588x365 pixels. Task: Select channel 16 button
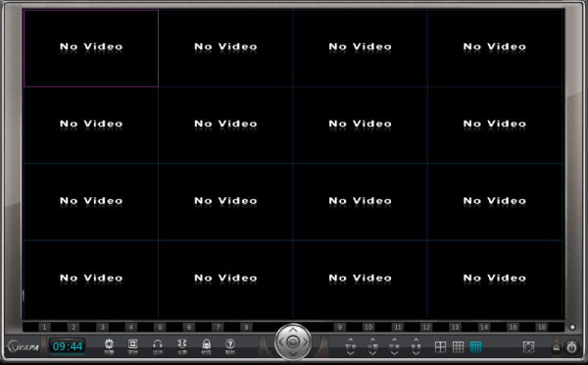coord(542,327)
